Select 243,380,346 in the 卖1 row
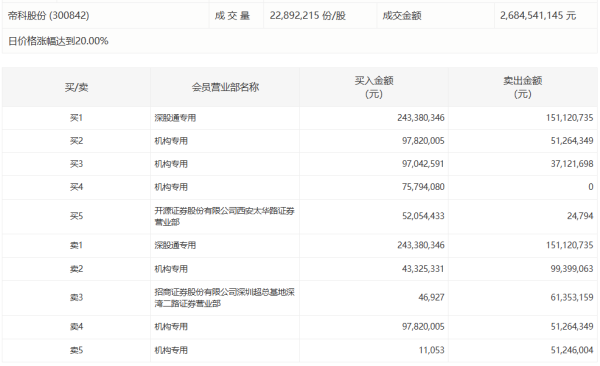Viewport: 600px width, 366px height. [x=421, y=245]
